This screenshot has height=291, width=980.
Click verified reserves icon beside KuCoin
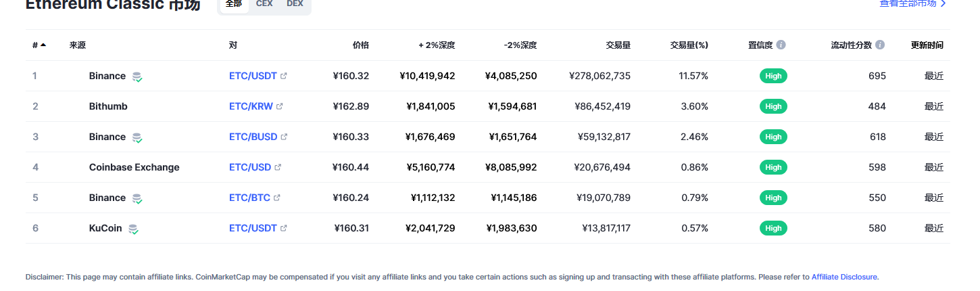click(134, 229)
